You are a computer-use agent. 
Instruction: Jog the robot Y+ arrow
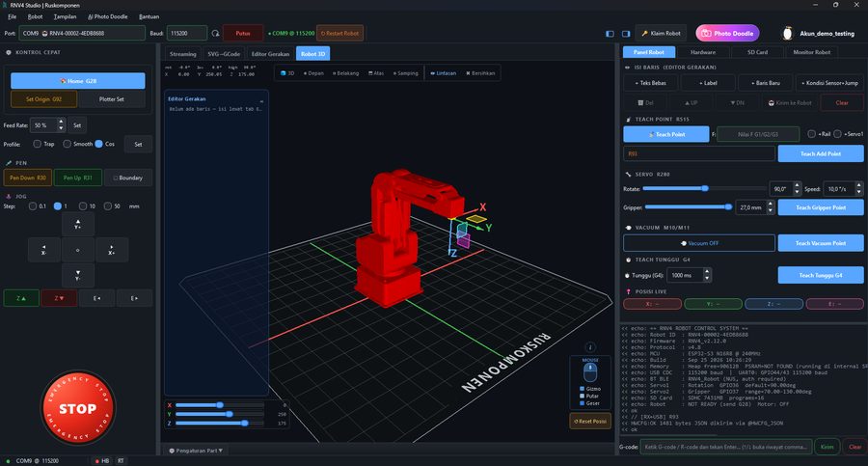(77, 225)
